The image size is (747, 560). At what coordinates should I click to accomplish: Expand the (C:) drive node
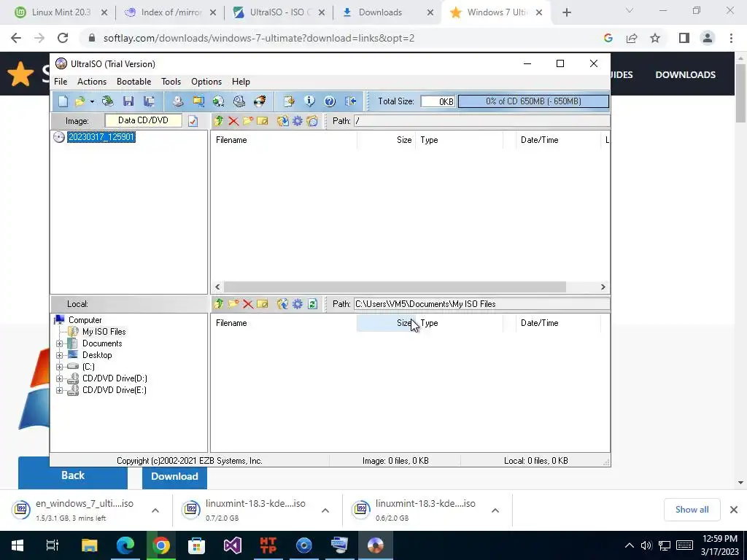click(x=60, y=367)
